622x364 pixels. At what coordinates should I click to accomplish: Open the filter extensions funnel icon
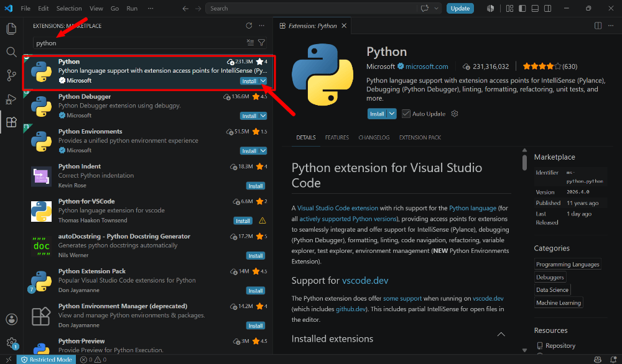pos(261,42)
